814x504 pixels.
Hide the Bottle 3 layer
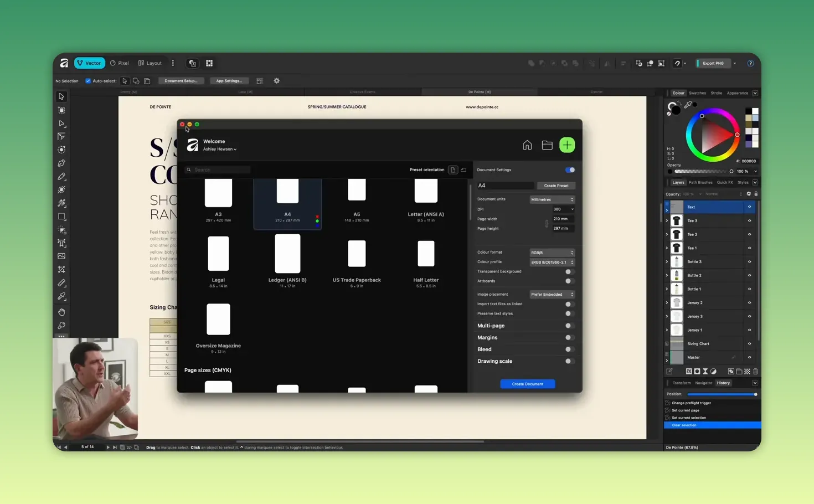750,261
